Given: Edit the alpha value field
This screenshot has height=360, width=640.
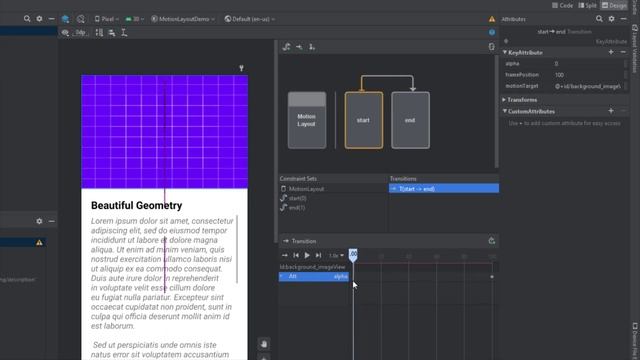Looking at the screenshot, I should click(588, 64).
